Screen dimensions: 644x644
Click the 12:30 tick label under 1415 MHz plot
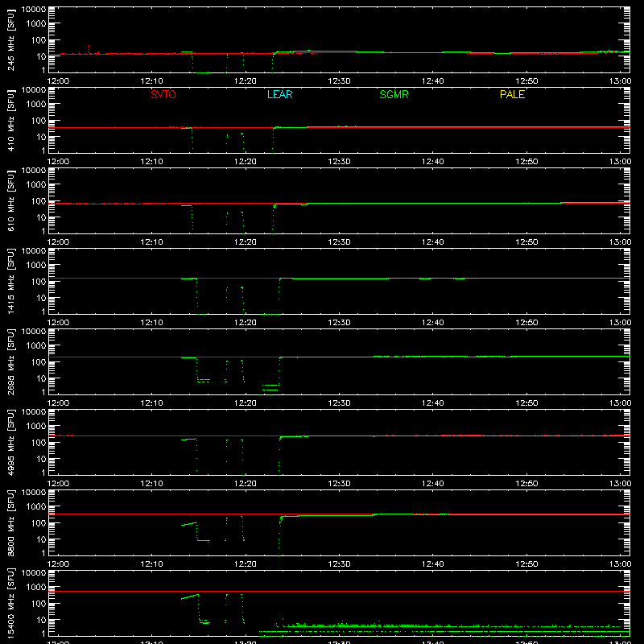339,323
